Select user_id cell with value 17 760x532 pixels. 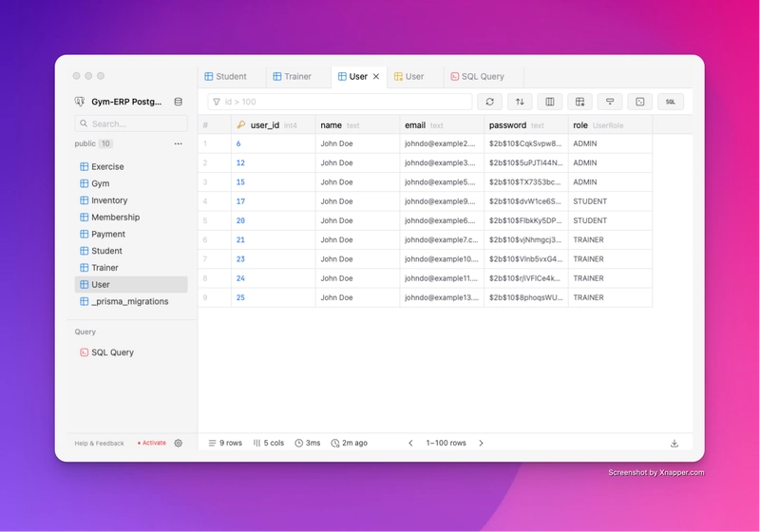274,201
